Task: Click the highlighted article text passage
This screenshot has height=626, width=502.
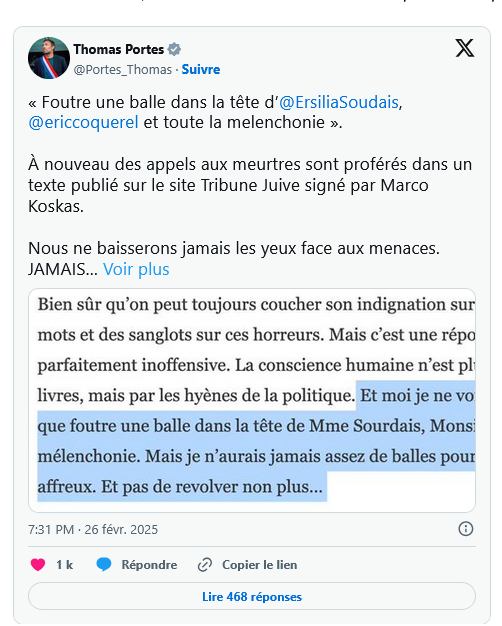Action: [x=256, y=441]
